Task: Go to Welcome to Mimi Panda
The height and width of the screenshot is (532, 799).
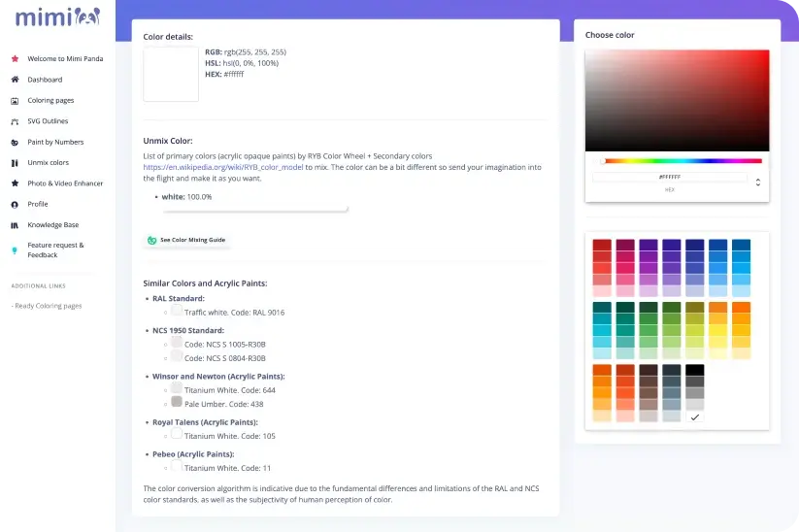Action: [64, 58]
